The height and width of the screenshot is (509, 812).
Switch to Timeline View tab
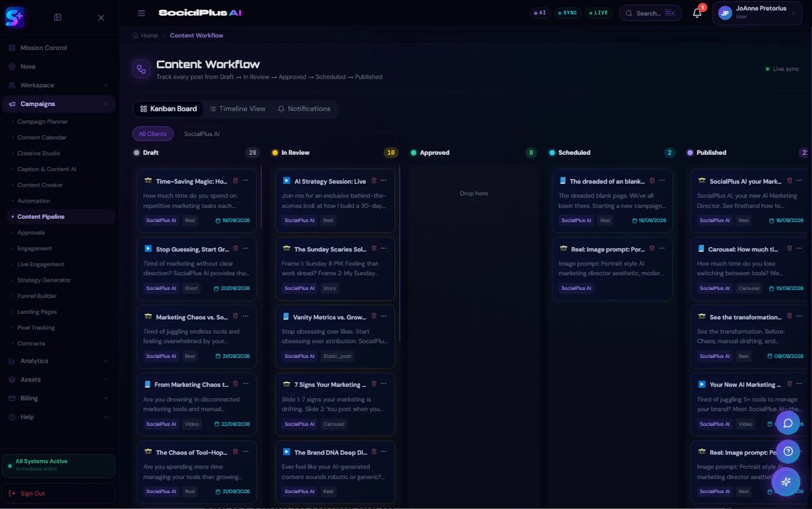pyautogui.click(x=238, y=109)
